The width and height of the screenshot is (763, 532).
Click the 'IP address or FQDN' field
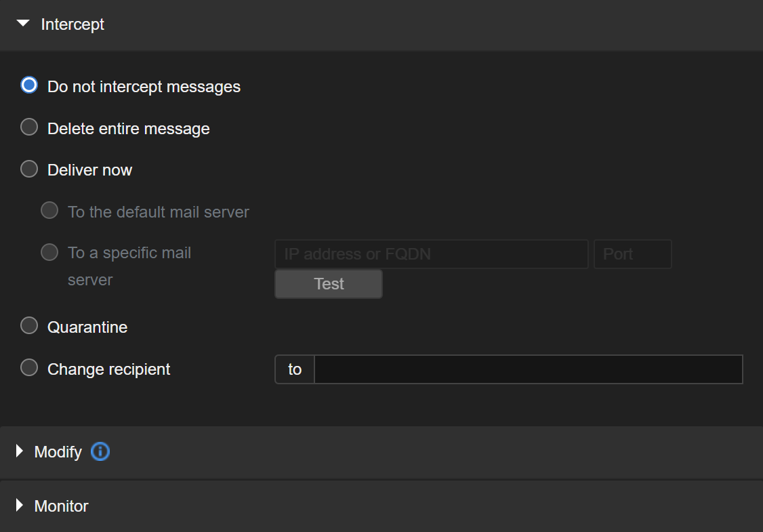(431, 254)
